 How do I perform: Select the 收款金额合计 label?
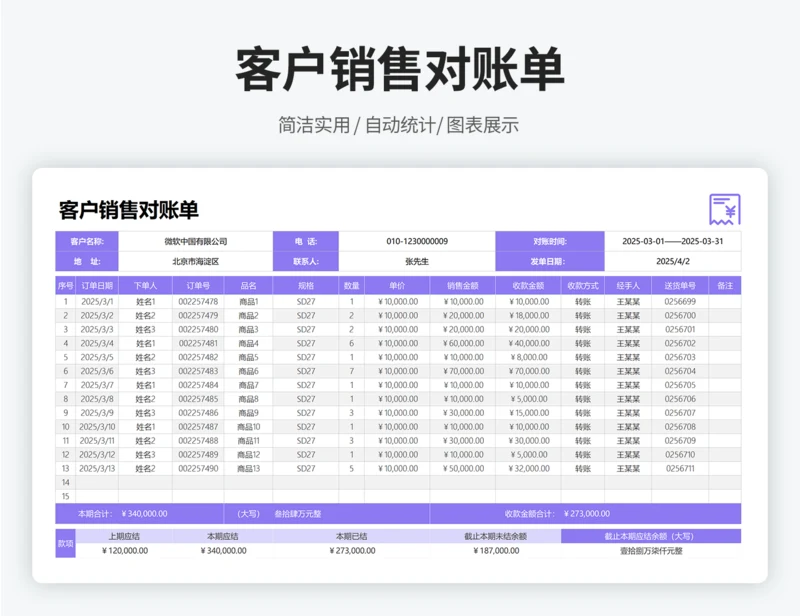530,514
